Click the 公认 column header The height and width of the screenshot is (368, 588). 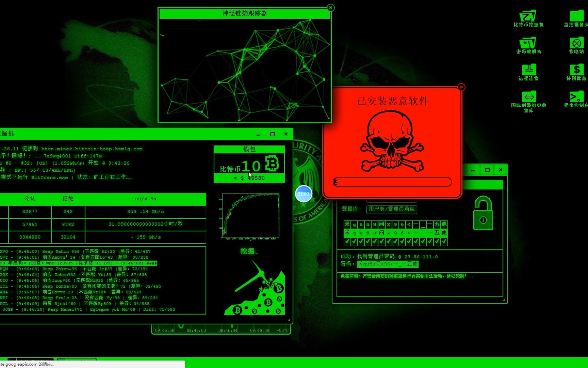click(x=30, y=199)
